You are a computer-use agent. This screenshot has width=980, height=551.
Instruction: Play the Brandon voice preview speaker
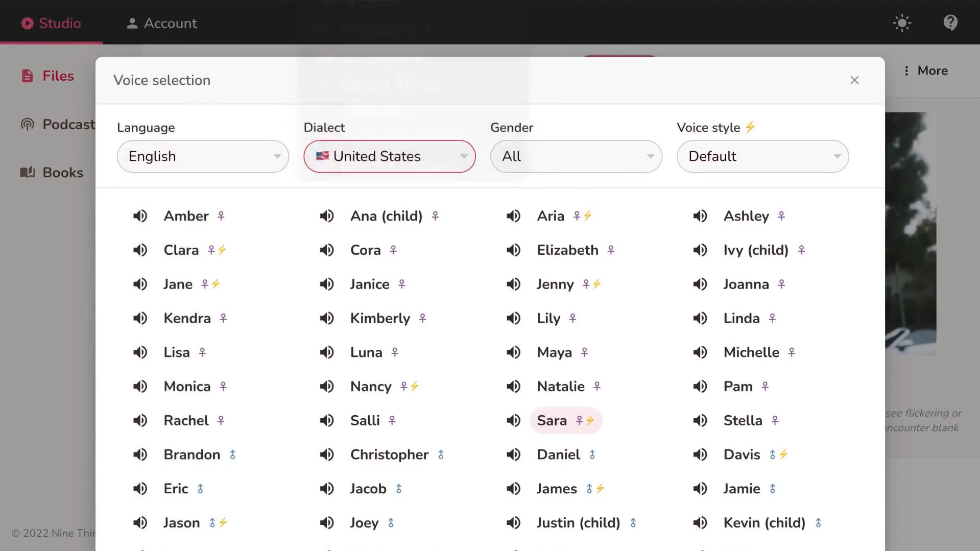pos(140,455)
